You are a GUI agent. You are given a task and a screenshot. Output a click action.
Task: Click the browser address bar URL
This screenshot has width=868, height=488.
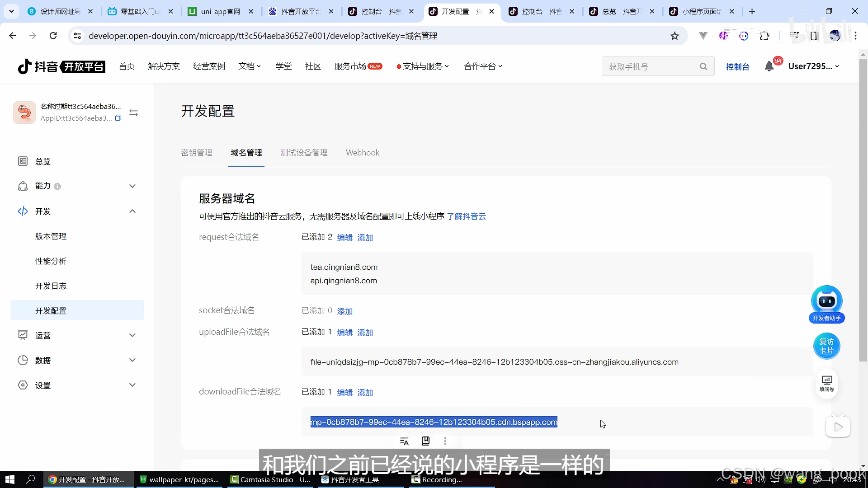click(263, 36)
